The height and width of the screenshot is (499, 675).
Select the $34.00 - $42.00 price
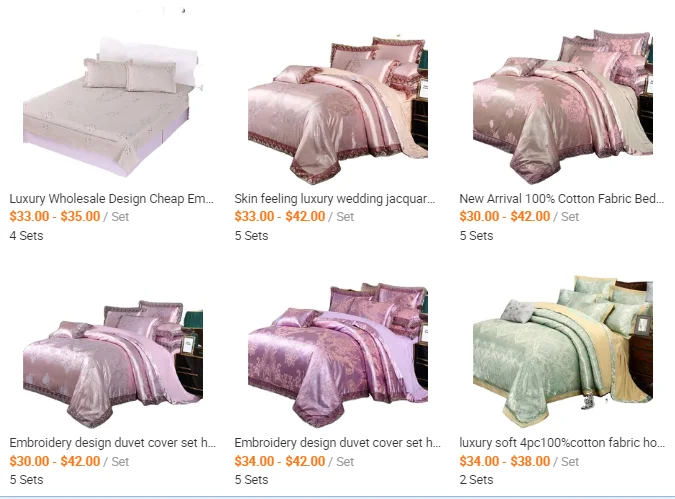tap(280, 461)
